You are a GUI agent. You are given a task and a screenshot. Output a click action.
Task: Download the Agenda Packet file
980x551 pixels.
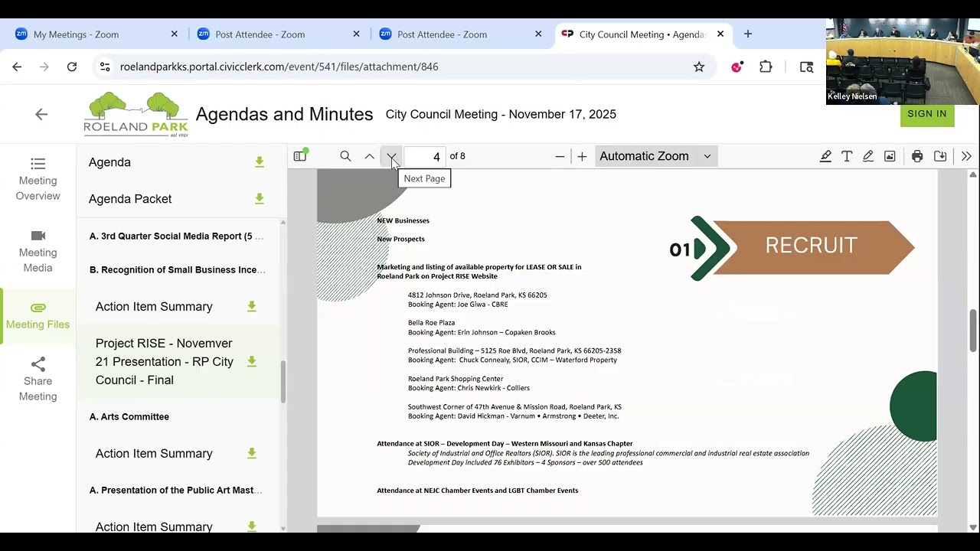pos(260,199)
